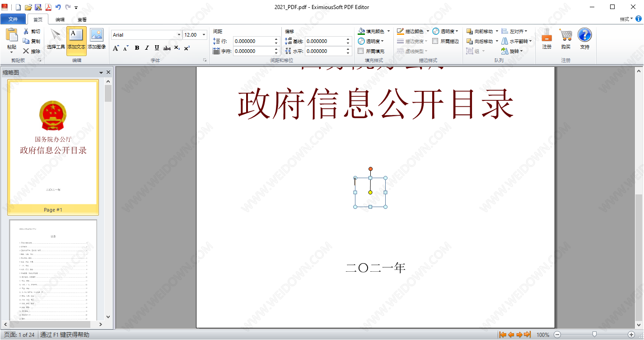This screenshot has height=340, width=644.
Task: Click the 描边颜色 stroke color pencil icon
Action: (x=401, y=31)
